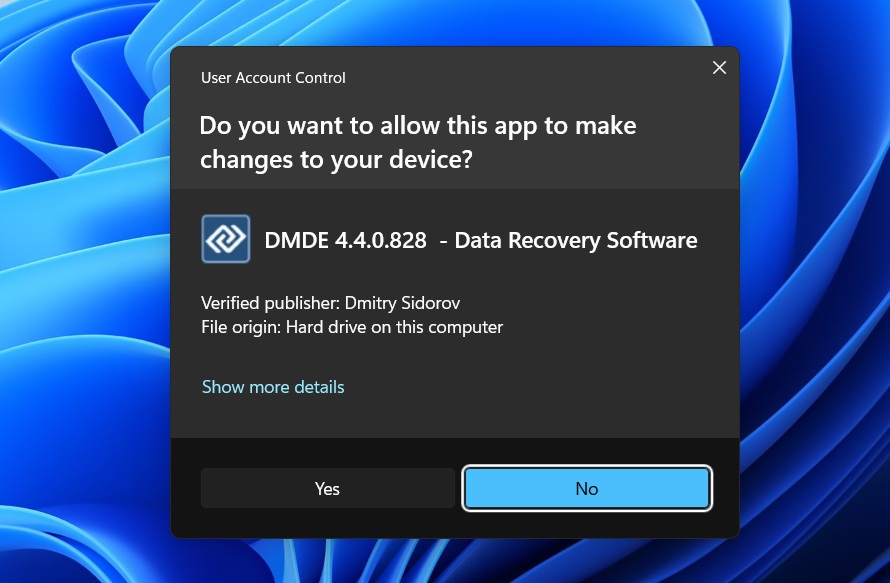
Task: Click the File origin information line
Action: (352, 327)
